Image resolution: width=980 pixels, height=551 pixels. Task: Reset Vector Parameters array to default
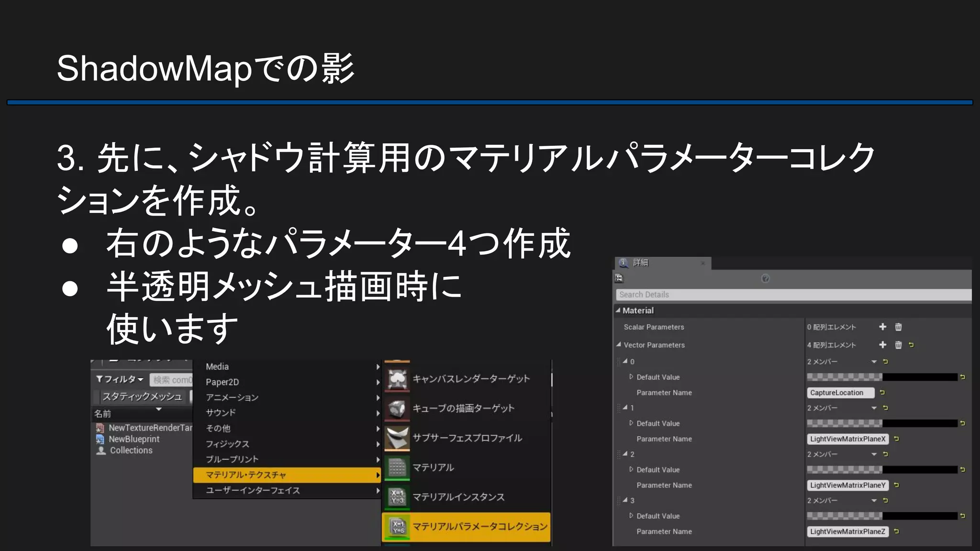tap(911, 345)
